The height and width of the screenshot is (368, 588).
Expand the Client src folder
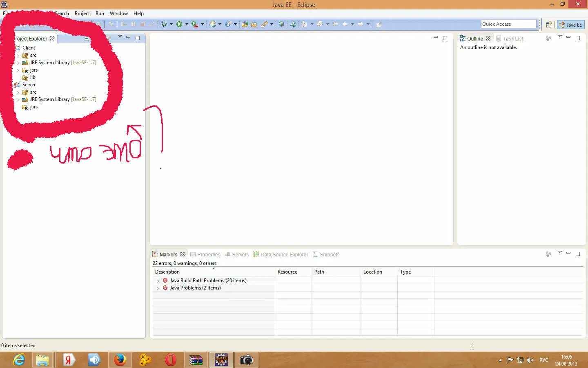point(18,56)
